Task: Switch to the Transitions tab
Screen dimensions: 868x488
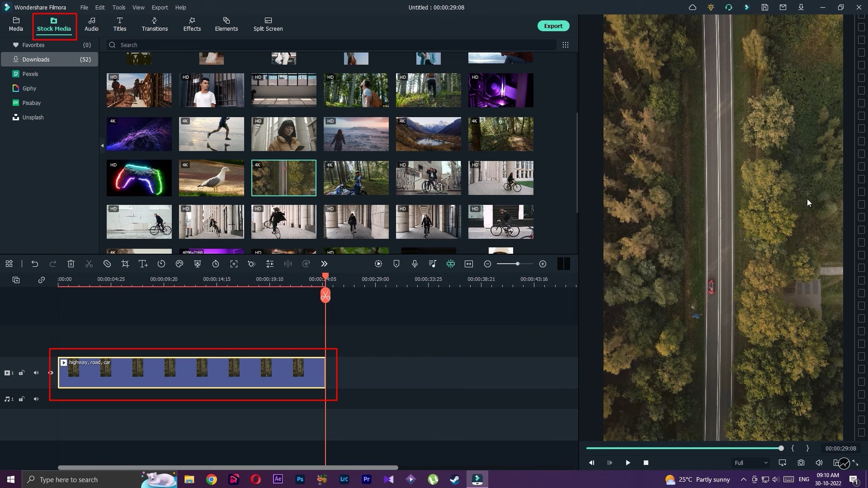Action: pos(155,24)
